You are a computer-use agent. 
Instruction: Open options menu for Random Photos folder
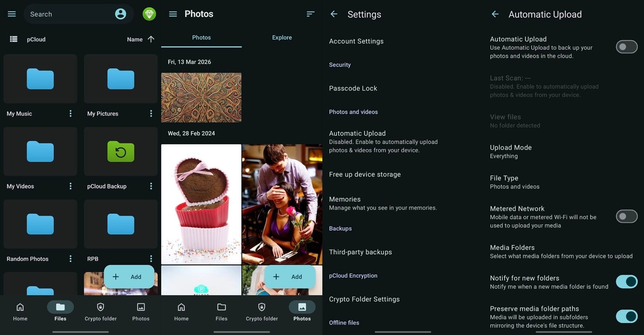70,259
